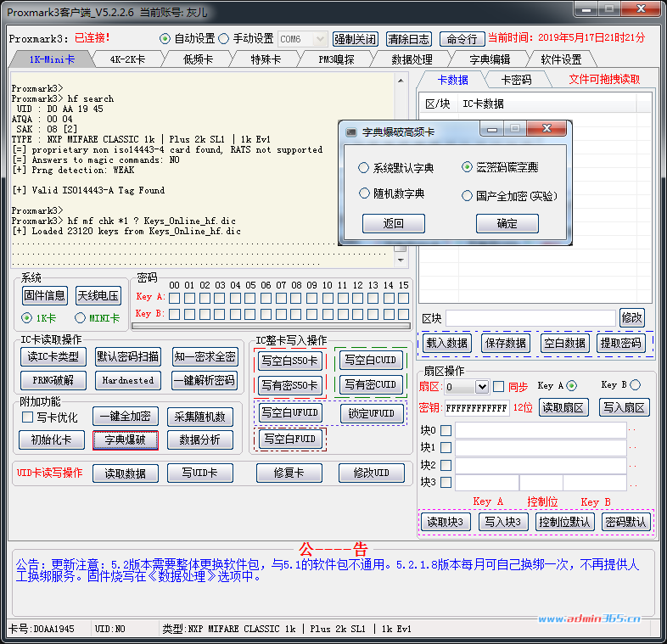Open the 软件设置 tab
This screenshot has width=667, height=644.
click(561, 59)
